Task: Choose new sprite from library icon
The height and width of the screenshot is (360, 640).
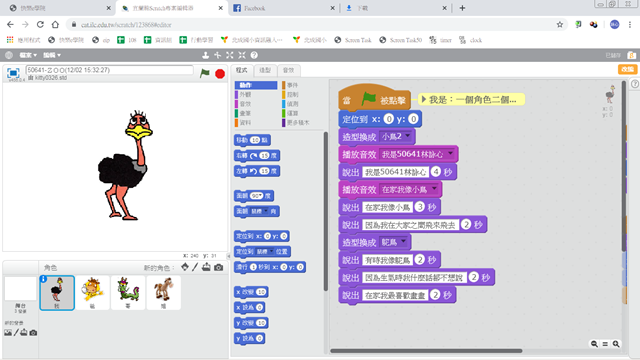Action: coord(185,267)
